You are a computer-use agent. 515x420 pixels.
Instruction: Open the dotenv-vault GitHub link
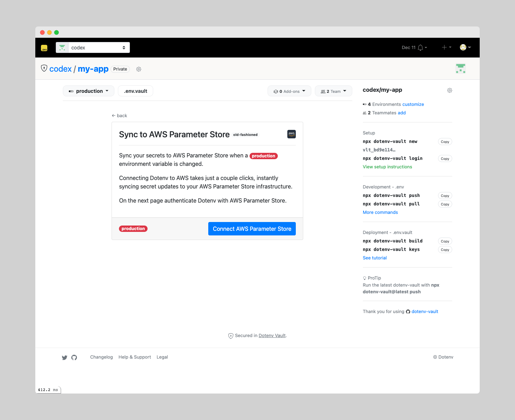click(425, 312)
